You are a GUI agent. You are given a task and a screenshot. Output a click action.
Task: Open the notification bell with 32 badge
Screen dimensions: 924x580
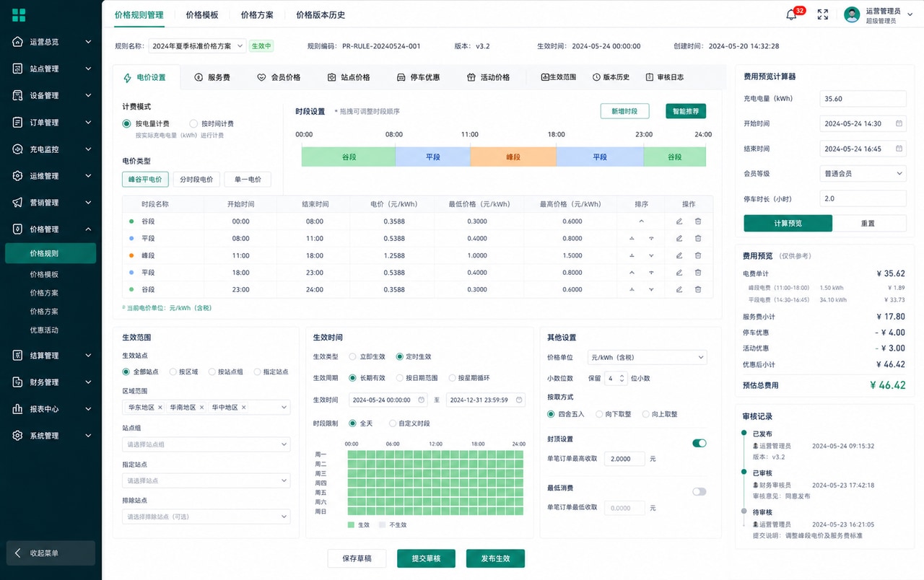(791, 14)
